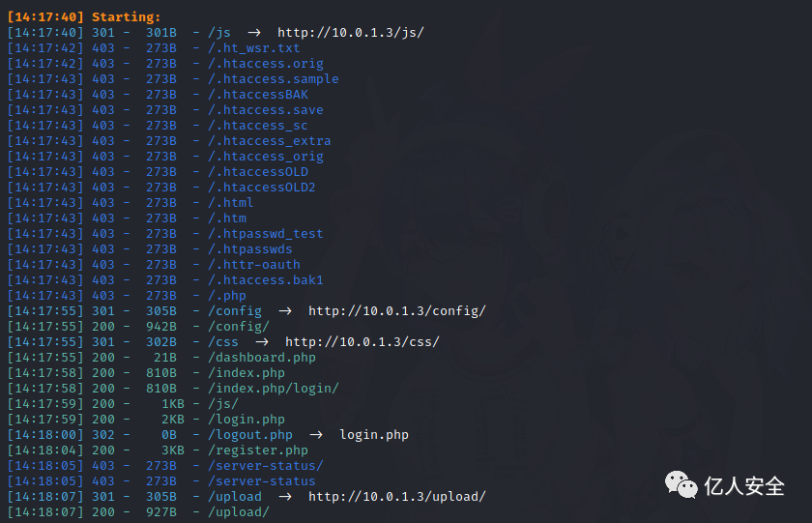Click the /.ht_wsr.txt path
The image size is (812, 523).
[x=253, y=48]
